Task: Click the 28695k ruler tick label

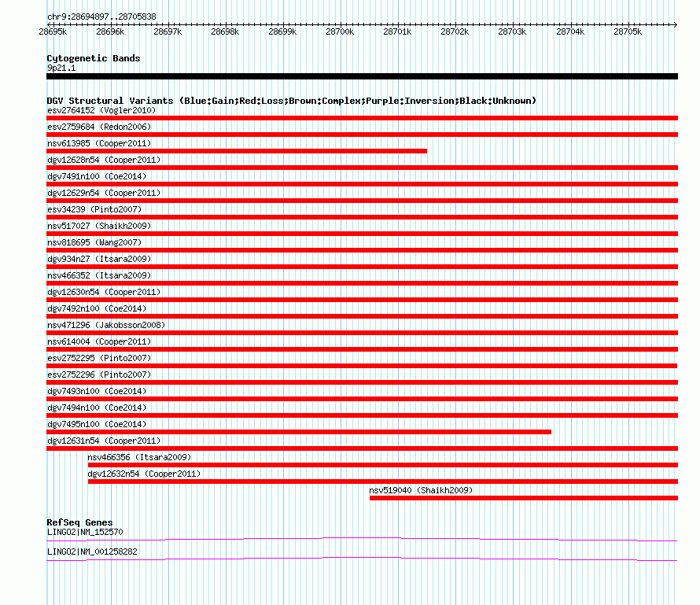Action: 53,31
